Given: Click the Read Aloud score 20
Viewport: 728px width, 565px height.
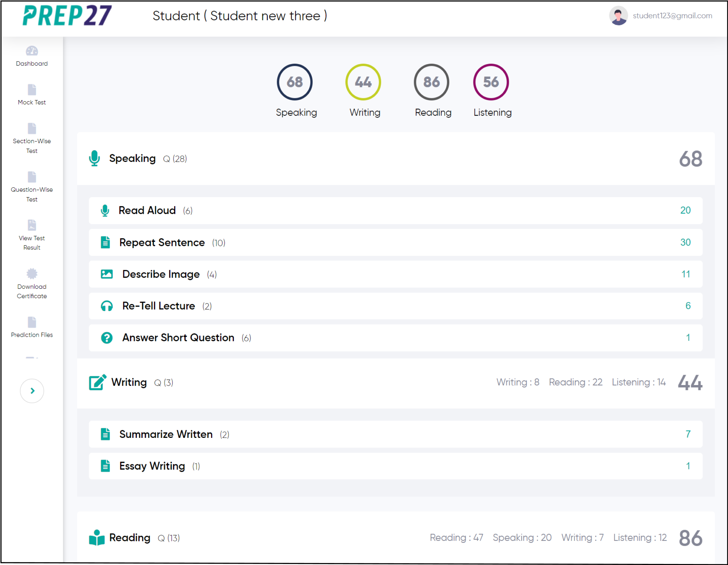Looking at the screenshot, I should tap(685, 210).
